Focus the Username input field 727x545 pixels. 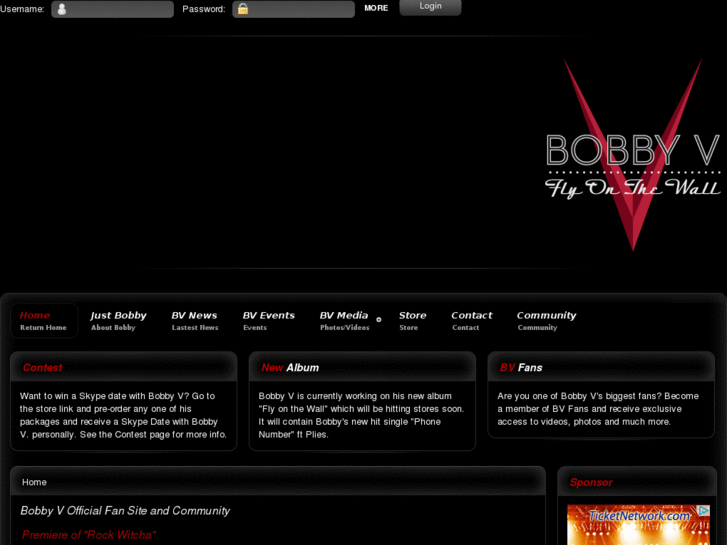coord(113,9)
